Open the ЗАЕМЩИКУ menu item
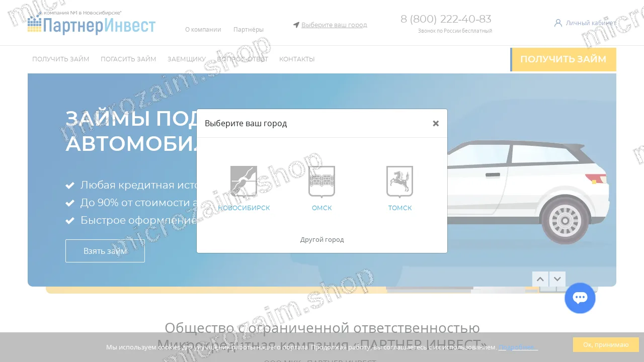 pyautogui.click(x=187, y=59)
